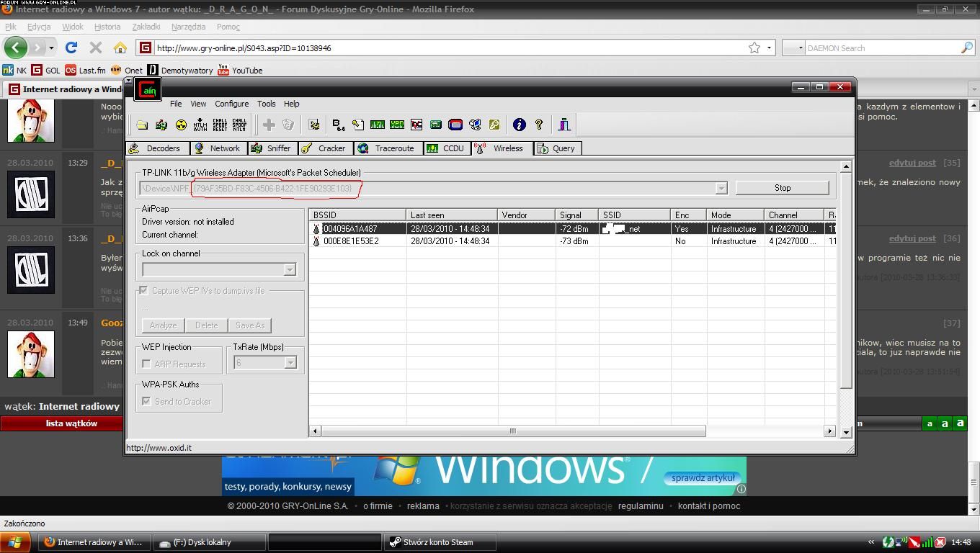This screenshot has width=980, height=553.
Task: Expand the Lock on channel dropdown
Action: click(x=289, y=269)
